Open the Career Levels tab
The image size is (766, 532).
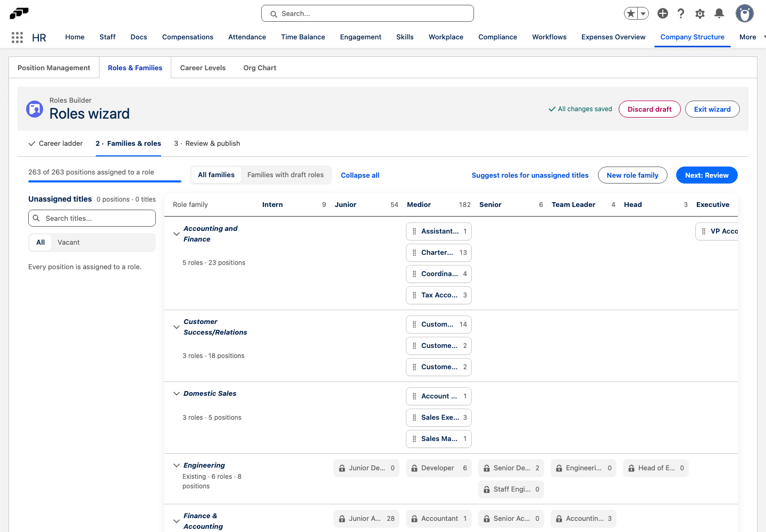coord(203,68)
